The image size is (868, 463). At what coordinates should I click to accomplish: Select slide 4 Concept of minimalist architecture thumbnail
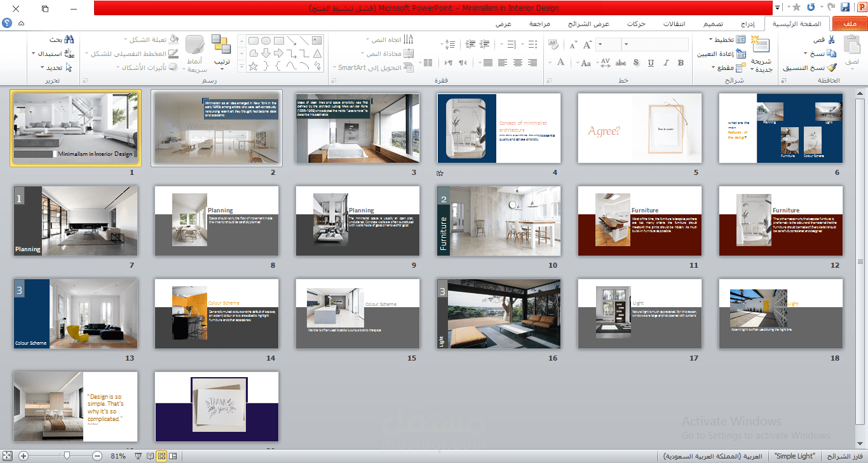(499, 128)
